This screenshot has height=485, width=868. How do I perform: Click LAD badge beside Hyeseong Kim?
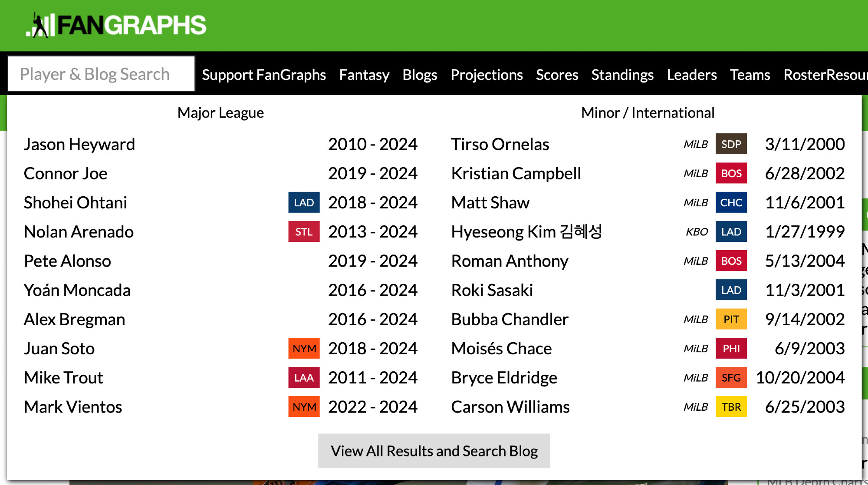pyautogui.click(x=731, y=231)
